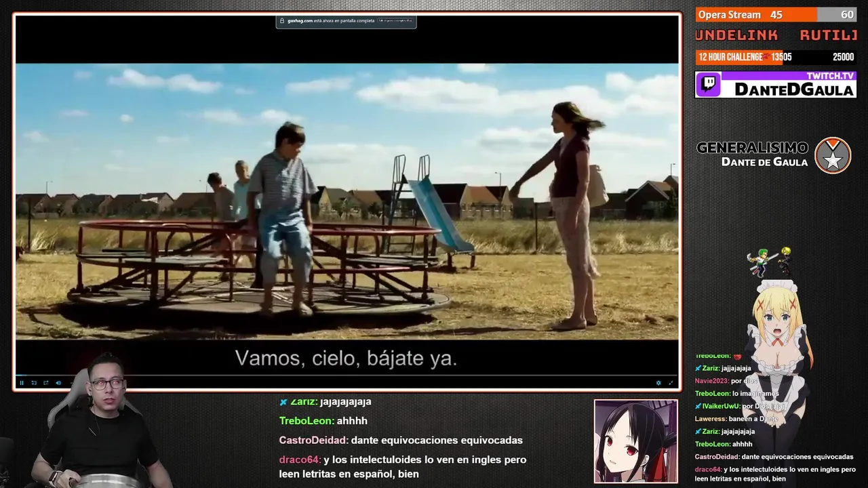Click 'Generalisimo' title text
The height and width of the screenshot is (488, 868).
coord(753,148)
